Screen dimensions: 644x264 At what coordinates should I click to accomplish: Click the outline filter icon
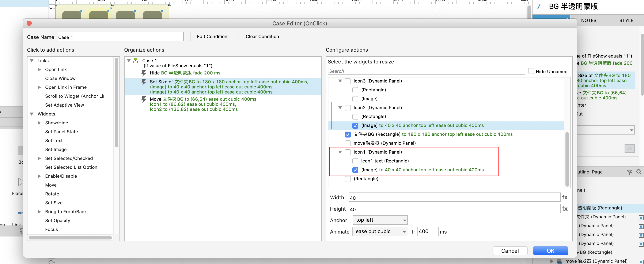pyautogui.click(x=629, y=172)
